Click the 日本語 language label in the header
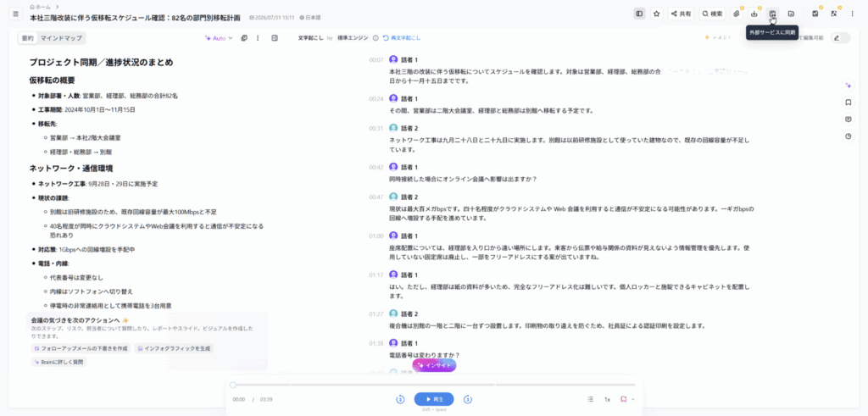This screenshot has width=868, height=416. [x=310, y=18]
